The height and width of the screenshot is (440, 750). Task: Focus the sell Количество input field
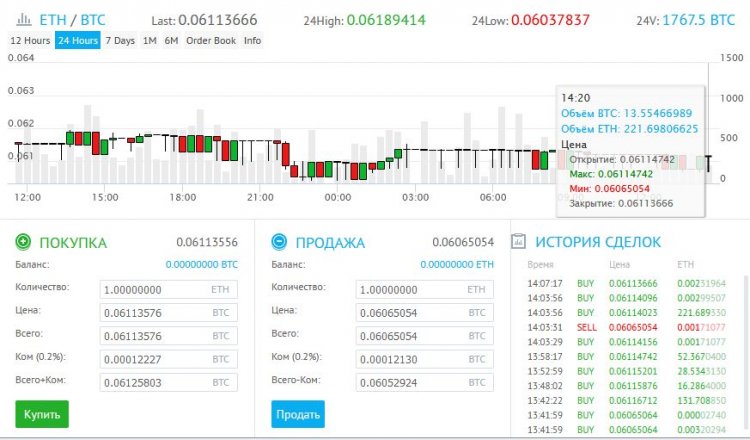coord(424,289)
